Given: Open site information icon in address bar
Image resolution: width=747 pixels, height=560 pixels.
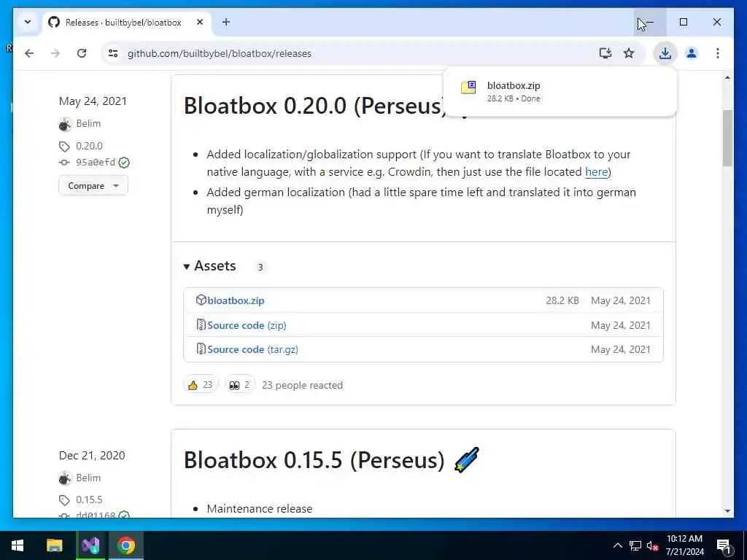Looking at the screenshot, I should (113, 53).
